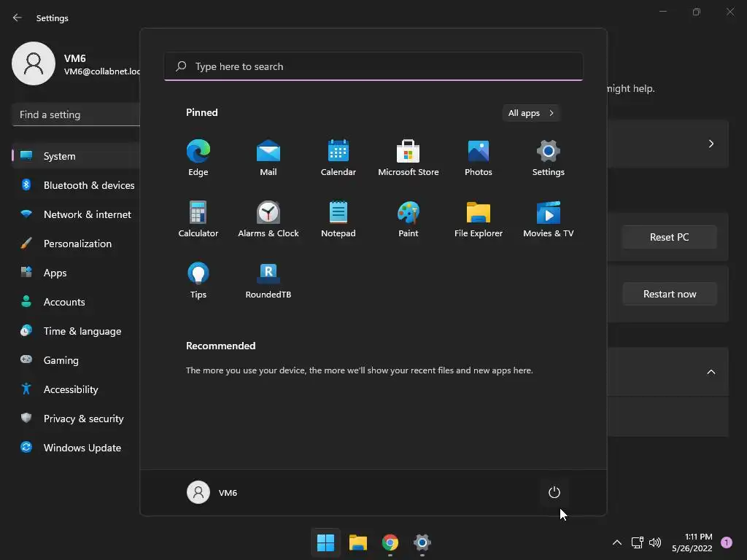This screenshot has width=747, height=560.
Task: Select Bluetooth & devices in Settings
Action: click(76, 185)
